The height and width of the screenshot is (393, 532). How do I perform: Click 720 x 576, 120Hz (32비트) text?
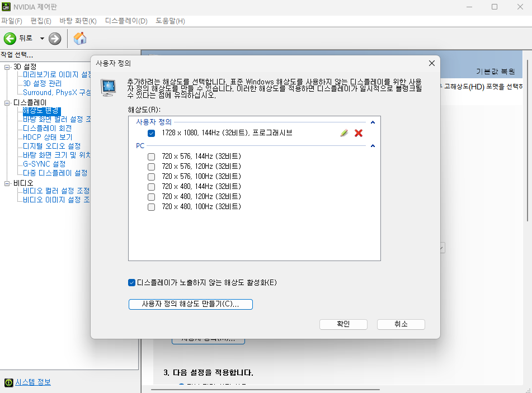pyautogui.click(x=201, y=167)
